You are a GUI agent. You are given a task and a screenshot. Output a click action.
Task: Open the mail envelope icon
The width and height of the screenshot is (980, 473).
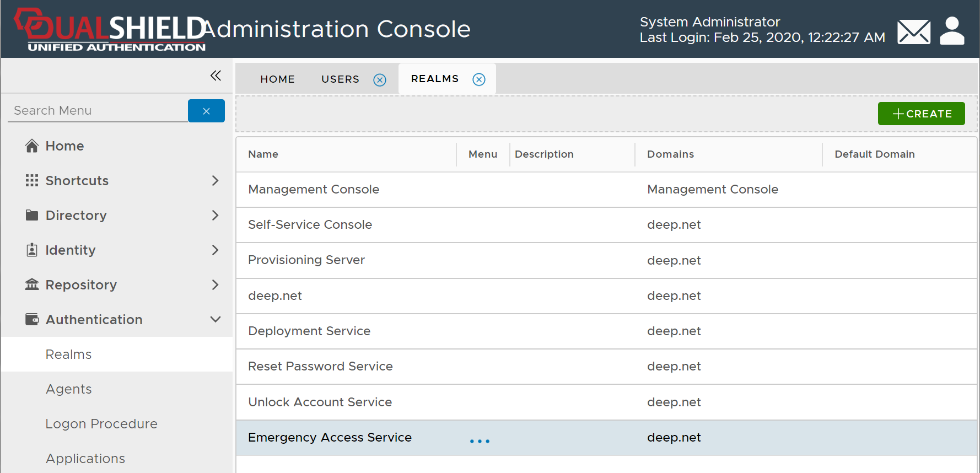913,31
